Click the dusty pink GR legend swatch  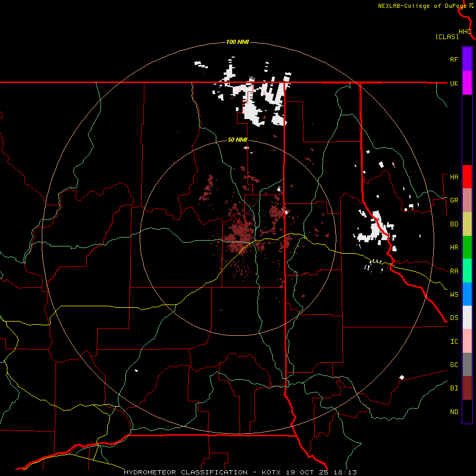tap(467, 200)
